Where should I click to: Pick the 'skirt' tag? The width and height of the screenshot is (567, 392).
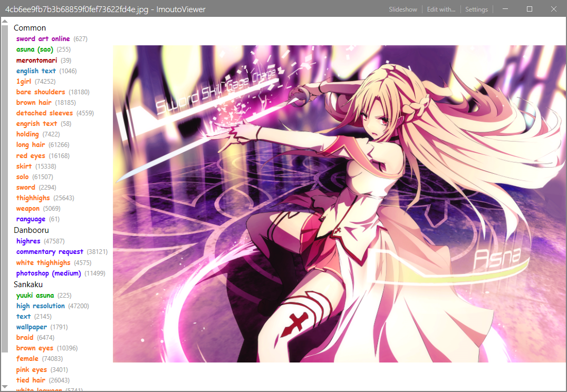[24, 166]
